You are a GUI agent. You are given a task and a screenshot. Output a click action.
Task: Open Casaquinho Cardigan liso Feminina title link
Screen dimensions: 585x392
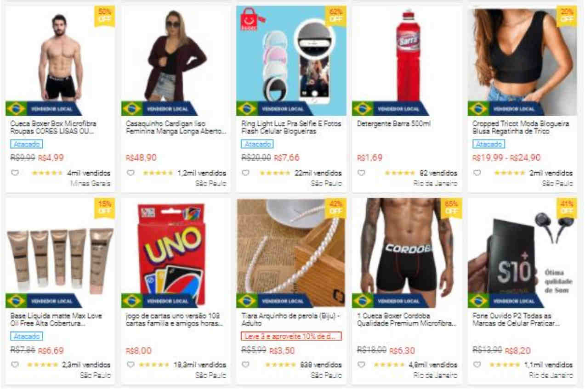click(x=176, y=128)
